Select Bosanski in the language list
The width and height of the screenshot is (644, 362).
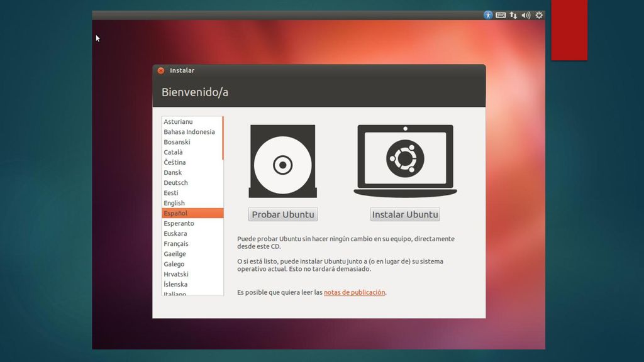click(192, 142)
